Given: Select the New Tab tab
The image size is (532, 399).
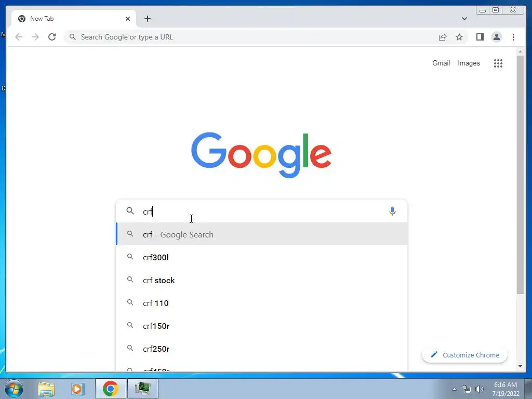Looking at the screenshot, I should [x=74, y=19].
